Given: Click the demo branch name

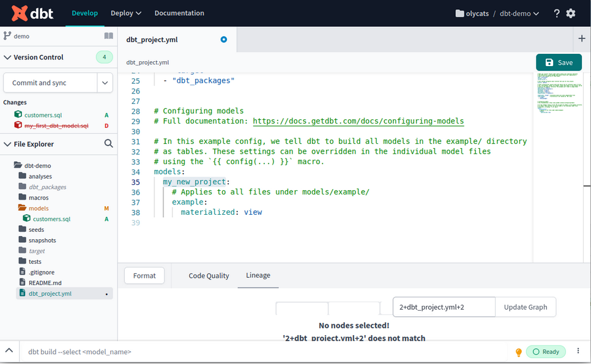Looking at the screenshot, I should 21,36.
